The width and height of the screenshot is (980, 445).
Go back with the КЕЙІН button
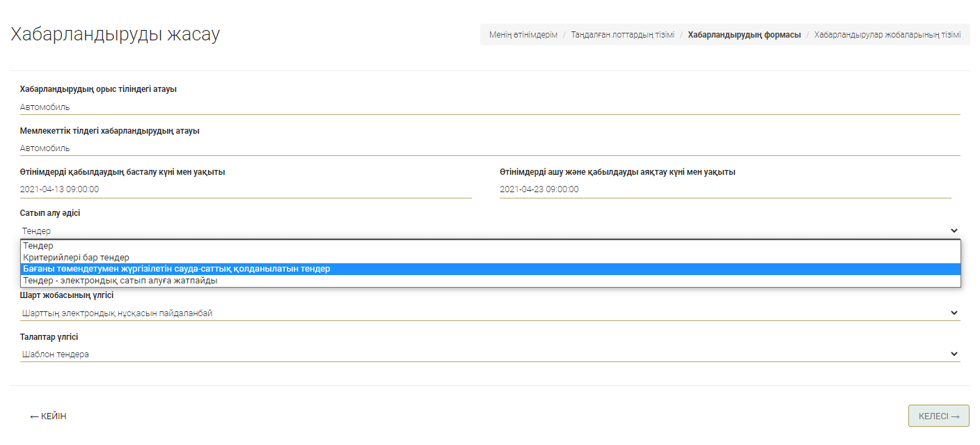[48, 416]
